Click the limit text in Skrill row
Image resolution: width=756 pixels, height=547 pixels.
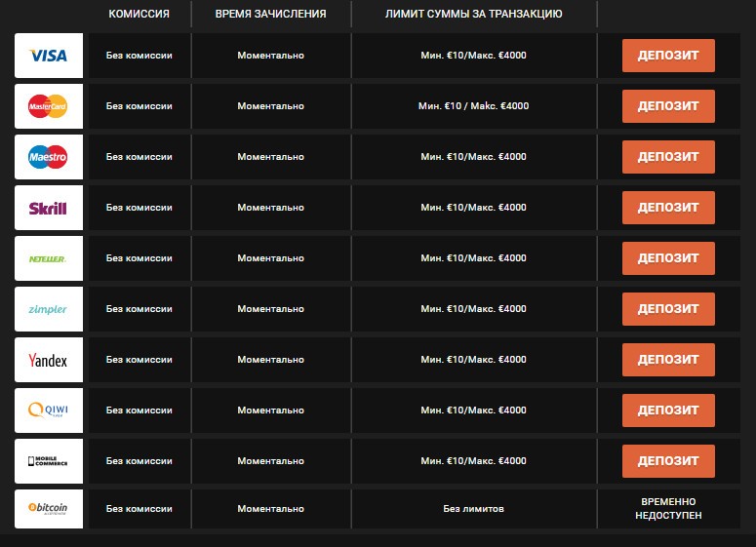pos(473,208)
